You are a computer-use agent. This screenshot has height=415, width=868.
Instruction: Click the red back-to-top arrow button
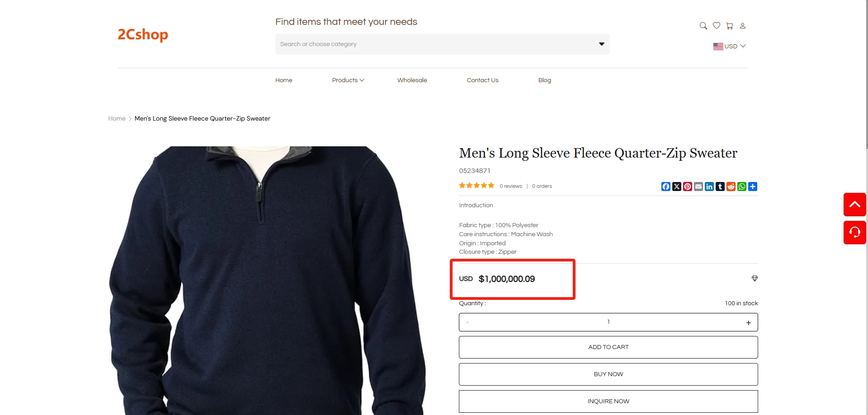point(855,205)
